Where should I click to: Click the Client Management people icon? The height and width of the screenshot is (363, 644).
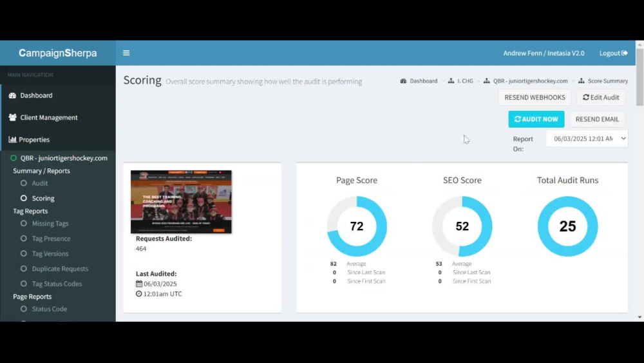[12, 117]
